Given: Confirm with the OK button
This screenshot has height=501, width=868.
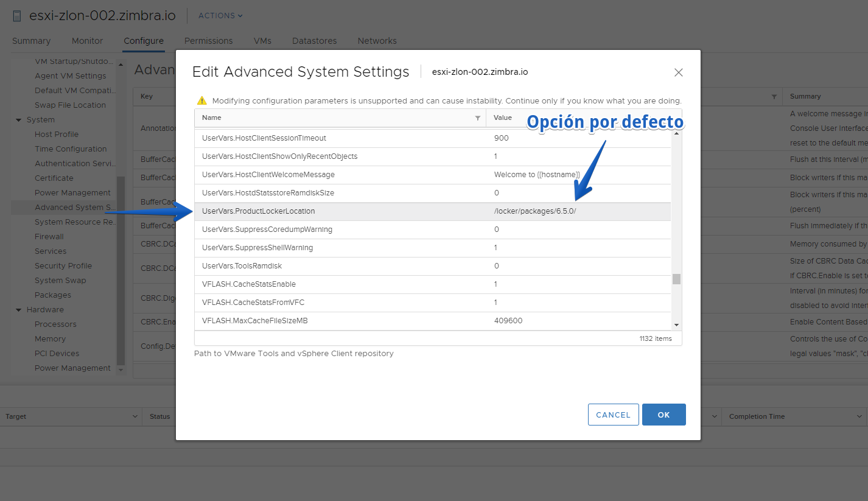Looking at the screenshot, I should pos(664,415).
